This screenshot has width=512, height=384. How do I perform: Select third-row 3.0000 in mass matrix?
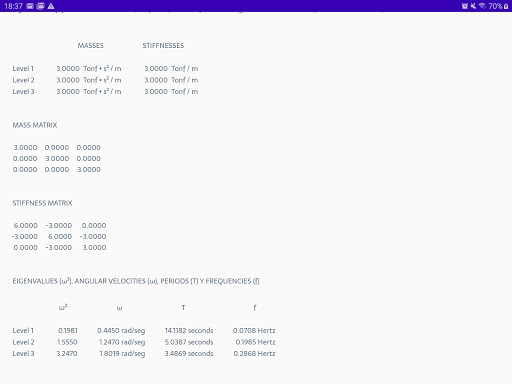[89, 169]
